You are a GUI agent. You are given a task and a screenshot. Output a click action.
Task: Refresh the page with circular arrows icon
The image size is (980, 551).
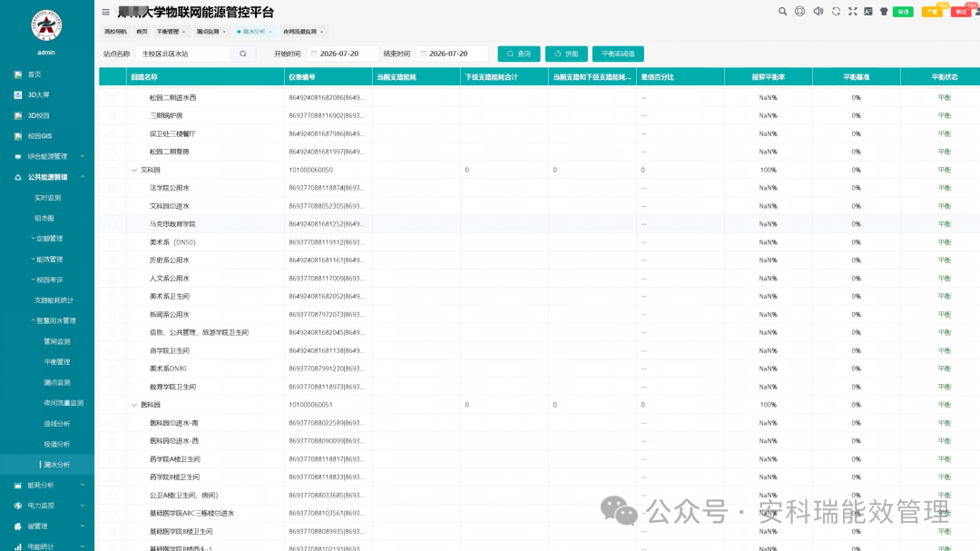point(836,11)
